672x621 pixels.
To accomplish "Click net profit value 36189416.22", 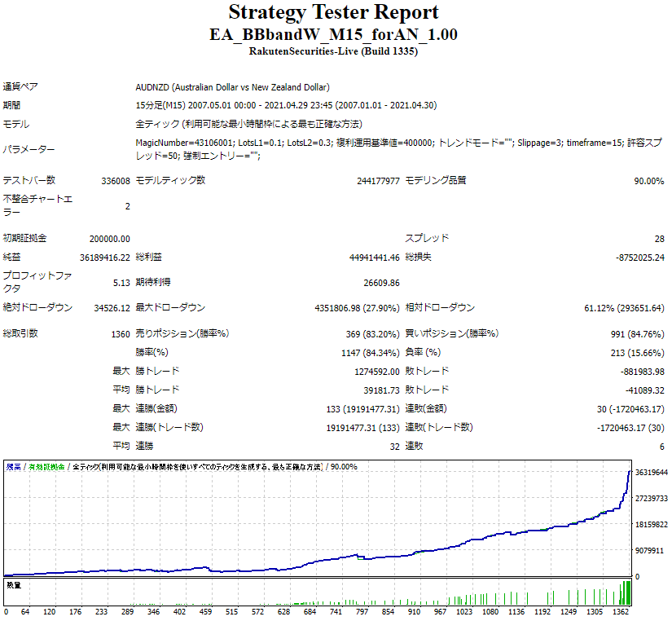I will click(x=104, y=258).
